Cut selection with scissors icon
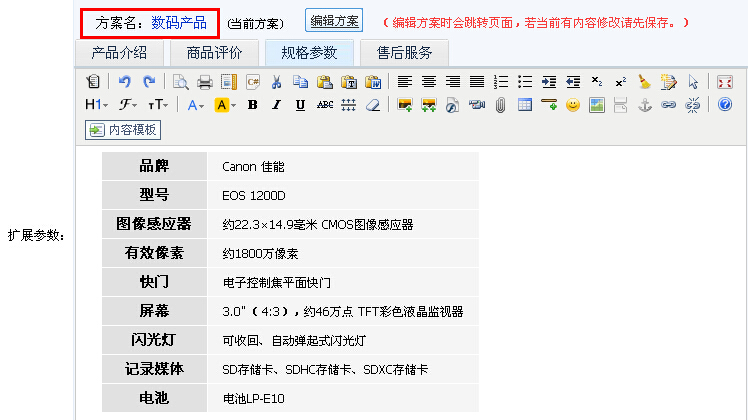This screenshot has width=748, height=420. click(x=276, y=82)
